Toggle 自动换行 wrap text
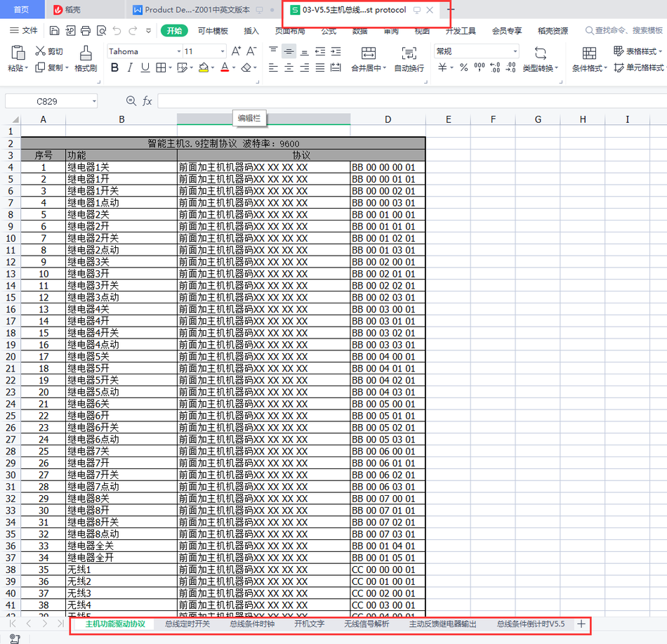The width and height of the screenshot is (667, 644). (409, 59)
